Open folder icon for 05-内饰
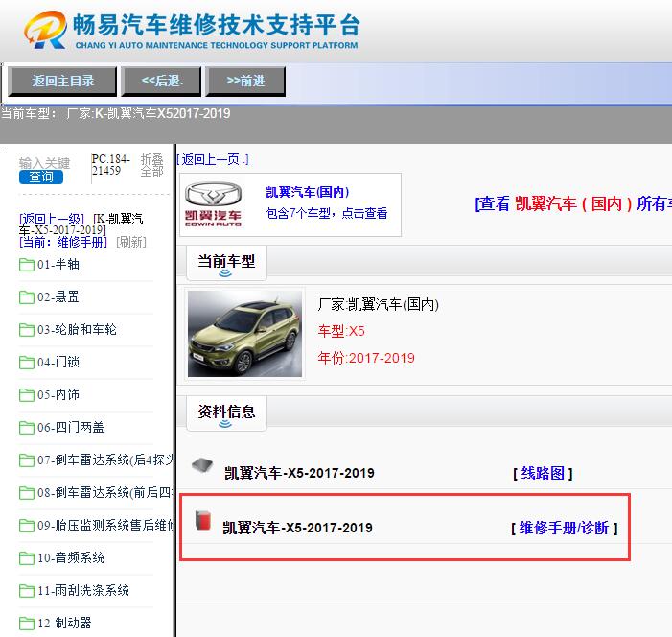 pos(27,395)
